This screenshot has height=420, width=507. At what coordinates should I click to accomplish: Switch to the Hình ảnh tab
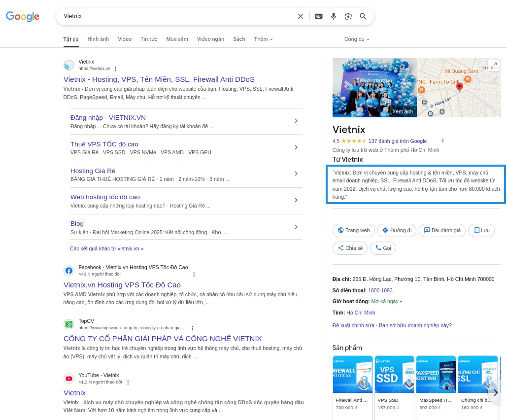point(98,39)
